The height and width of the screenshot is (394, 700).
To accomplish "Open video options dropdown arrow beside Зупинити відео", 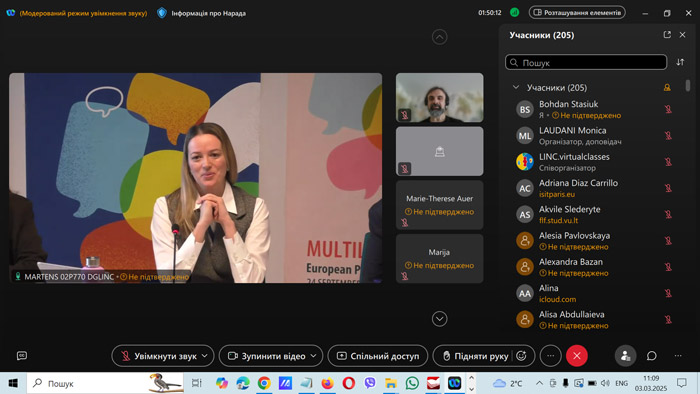I will pos(313,356).
